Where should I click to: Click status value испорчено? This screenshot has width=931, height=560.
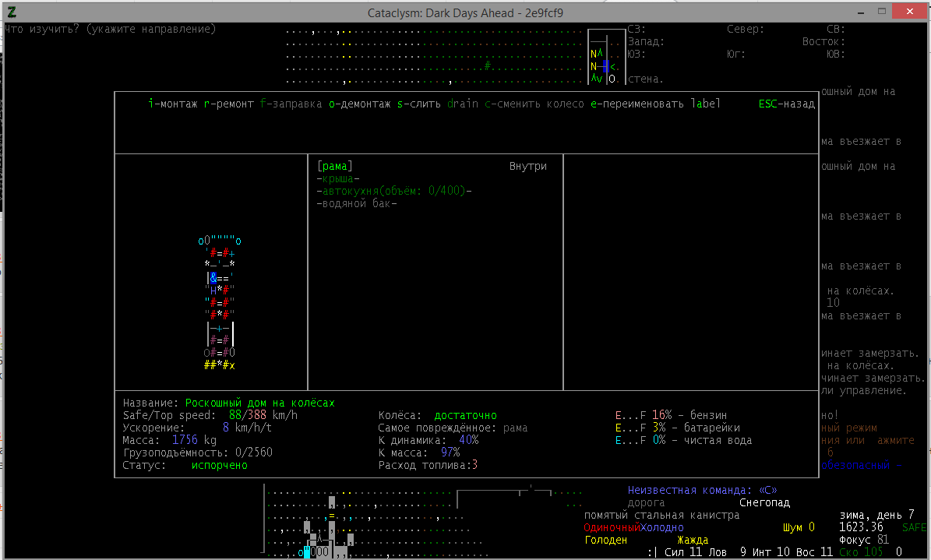point(219,466)
